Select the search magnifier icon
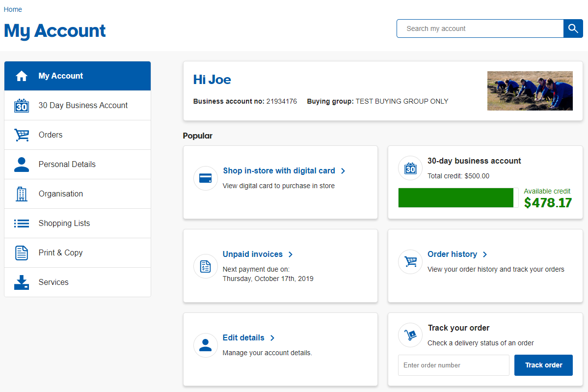 [573, 28]
